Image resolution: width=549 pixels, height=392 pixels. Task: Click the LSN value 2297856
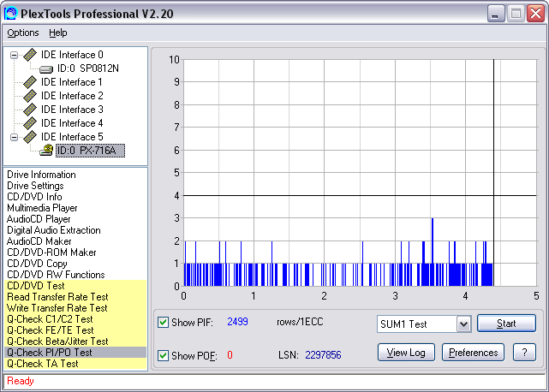pyautogui.click(x=323, y=355)
